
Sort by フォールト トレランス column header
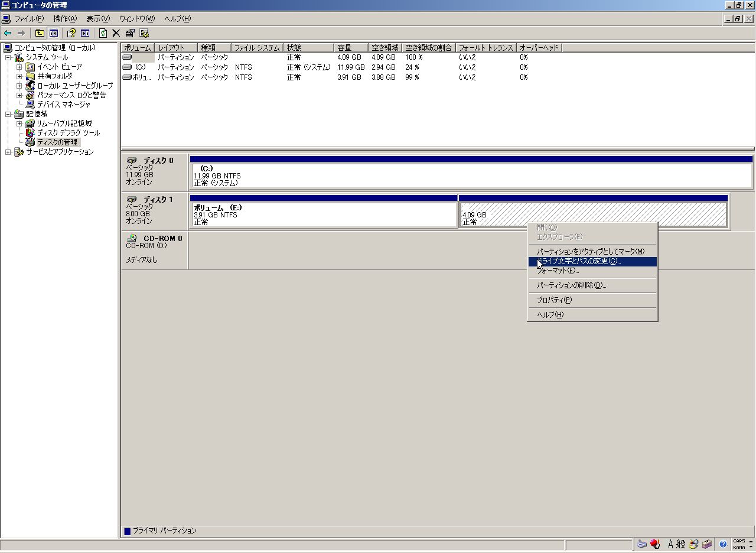click(485, 48)
